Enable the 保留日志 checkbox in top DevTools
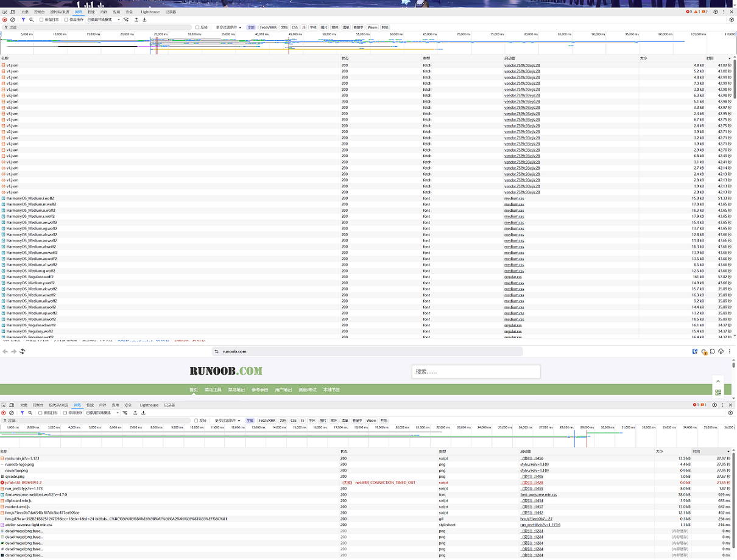This screenshot has height=560, width=737. 42,19
